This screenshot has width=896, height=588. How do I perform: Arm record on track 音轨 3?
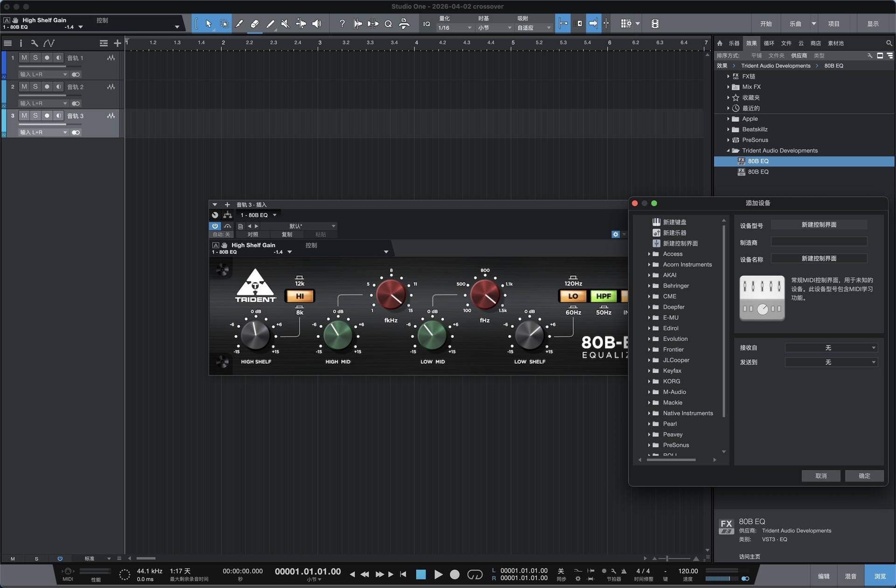click(47, 116)
